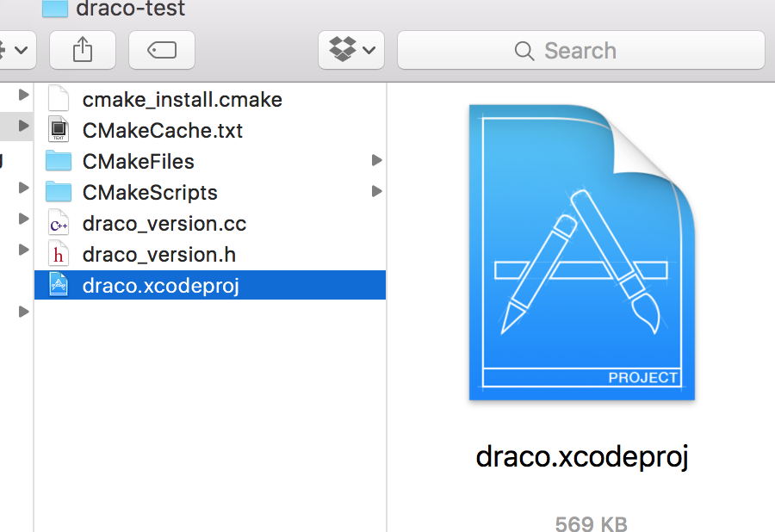Click the CMakeCache.txt text file icon
Viewport: 775px width, 532px height.
click(59, 131)
